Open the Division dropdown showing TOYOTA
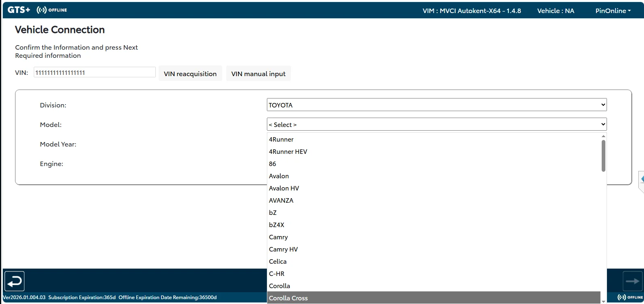 [x=437, y=105]
